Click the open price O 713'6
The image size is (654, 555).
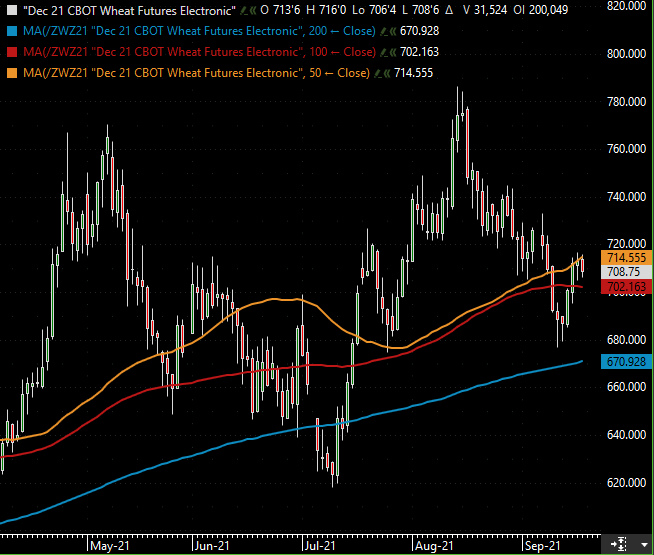tap(280, 10)
